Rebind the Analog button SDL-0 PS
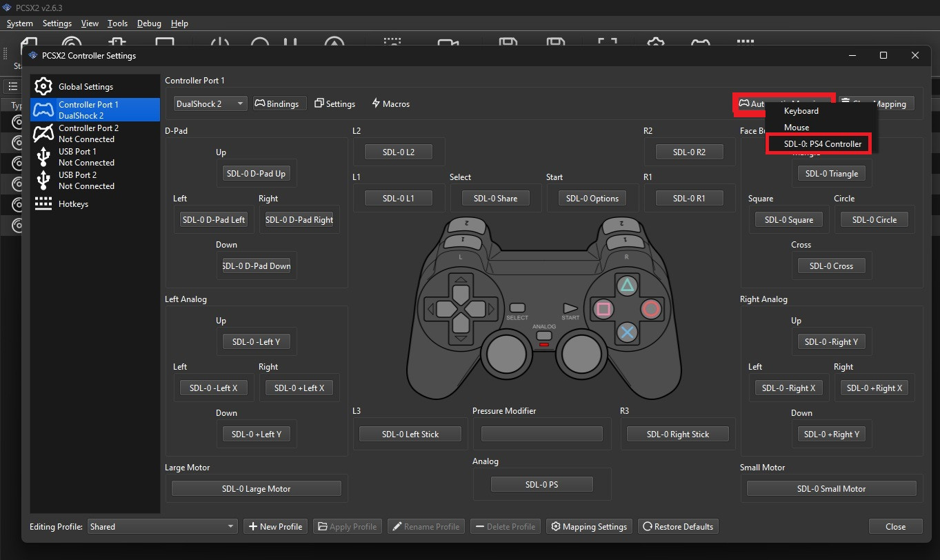The width and height of the screenshot is (940, 560). [542, 484]
